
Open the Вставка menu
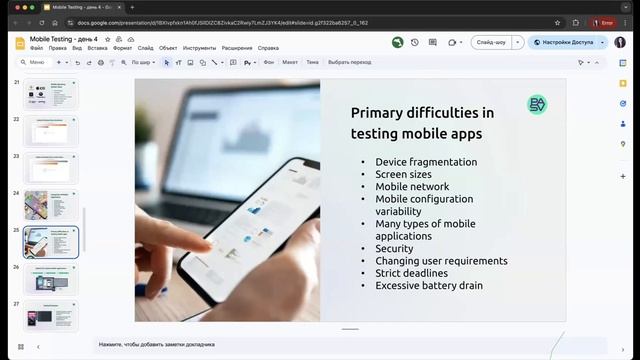98,48
